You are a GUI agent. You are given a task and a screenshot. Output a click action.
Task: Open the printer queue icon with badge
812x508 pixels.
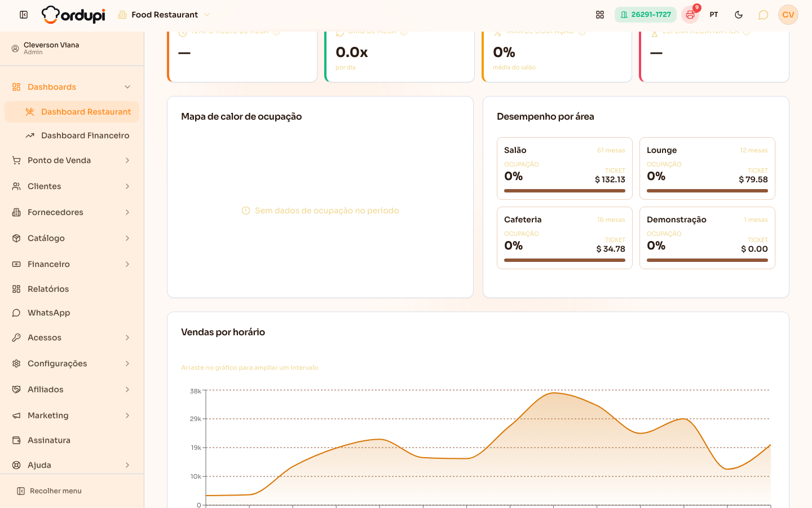click(x=690, y=15)
